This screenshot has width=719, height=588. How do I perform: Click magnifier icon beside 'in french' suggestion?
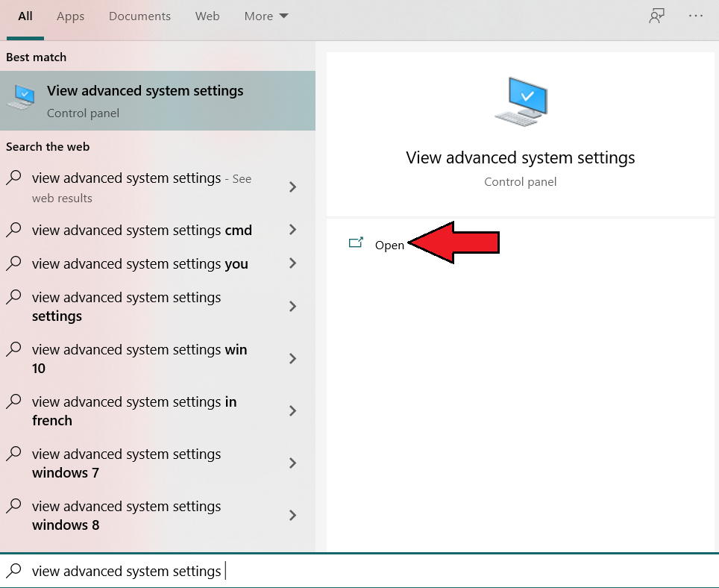click(x=13, y=401)
